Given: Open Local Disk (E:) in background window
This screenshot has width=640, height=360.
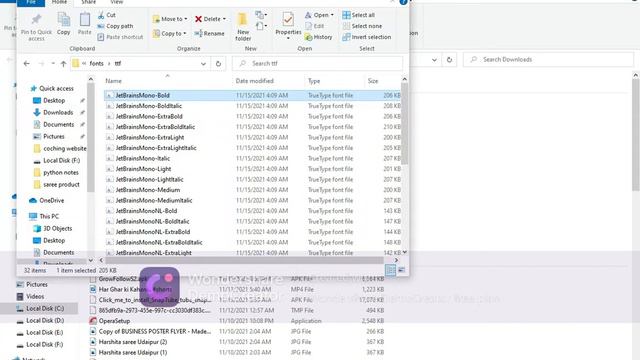Looking at the screenshot, I should (40, 333).
